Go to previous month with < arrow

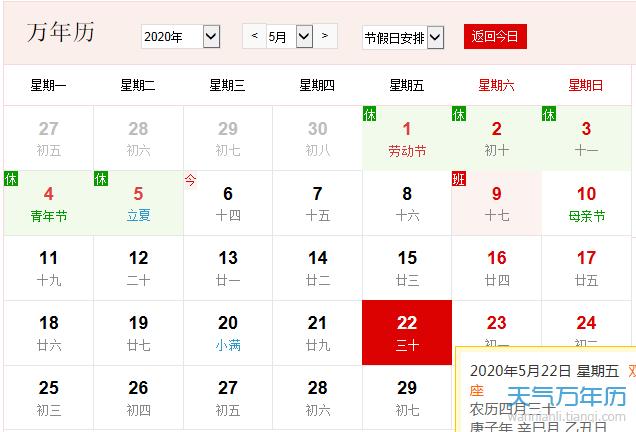(x=254, y=36)
